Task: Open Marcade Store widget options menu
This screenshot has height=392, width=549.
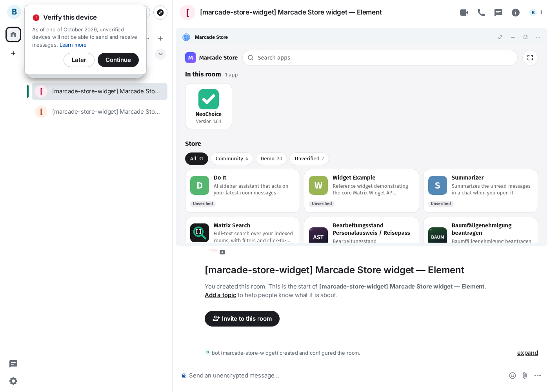Action: click(x=538, y=37)
